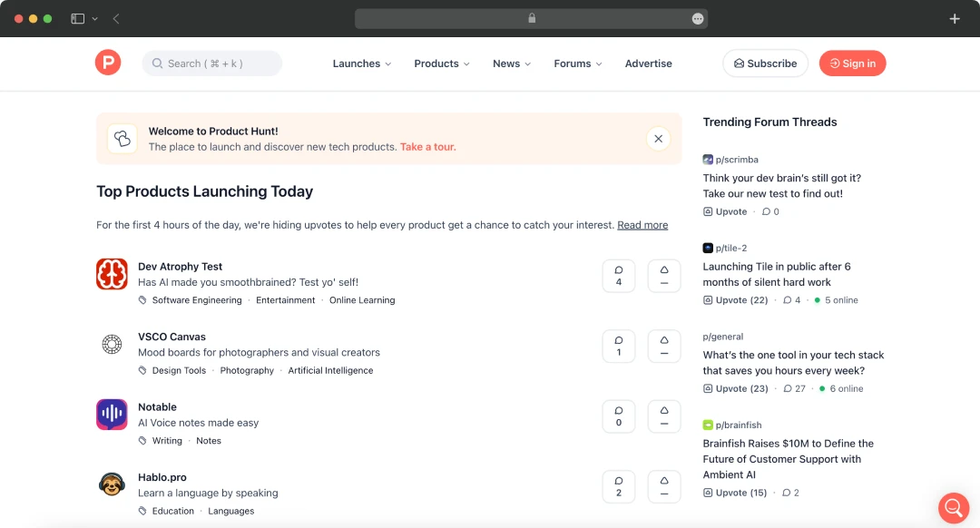Image resolution: width=980 pixels, height=528 pixels.
Task: Click the p/scrimba forum icon
Action: tap(708, 160)
